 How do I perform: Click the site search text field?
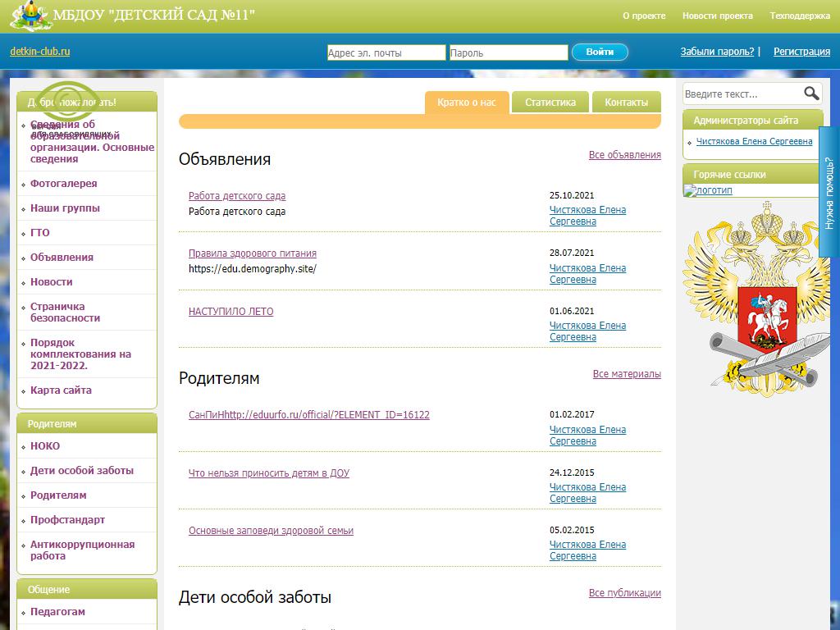741,94
